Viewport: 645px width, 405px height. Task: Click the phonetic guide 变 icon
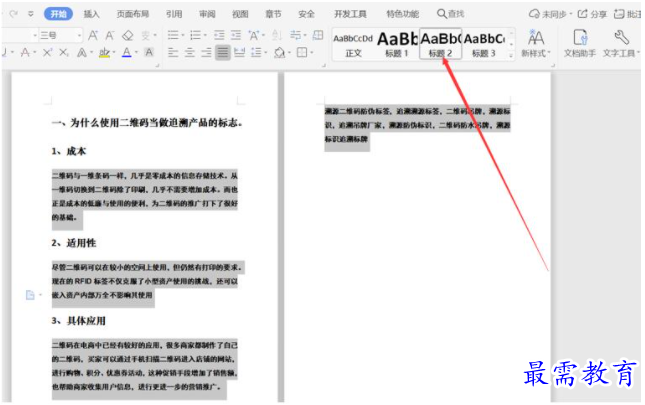(146, 35)
